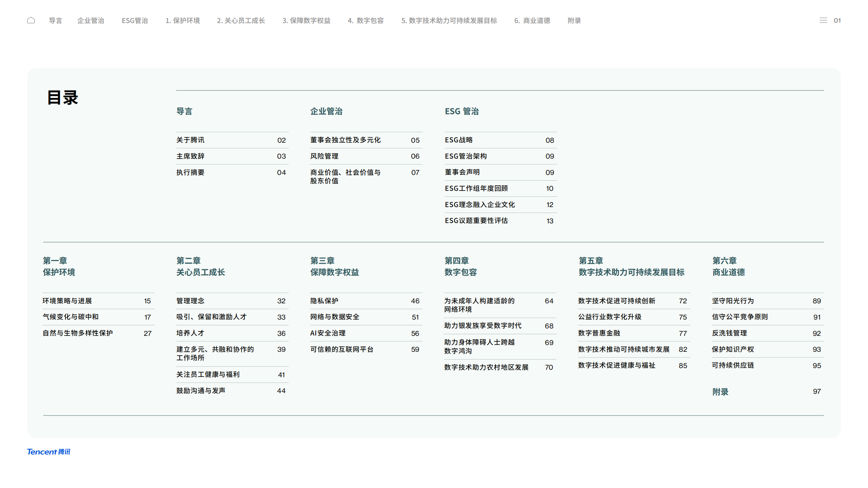Jump to 风险管理 on page 06
The width and height of the screenshot is (868, 488).
point(324,156)
